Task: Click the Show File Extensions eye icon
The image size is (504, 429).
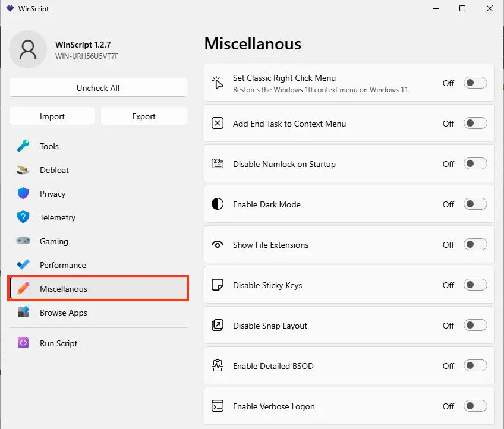Action: coord(218,245)
